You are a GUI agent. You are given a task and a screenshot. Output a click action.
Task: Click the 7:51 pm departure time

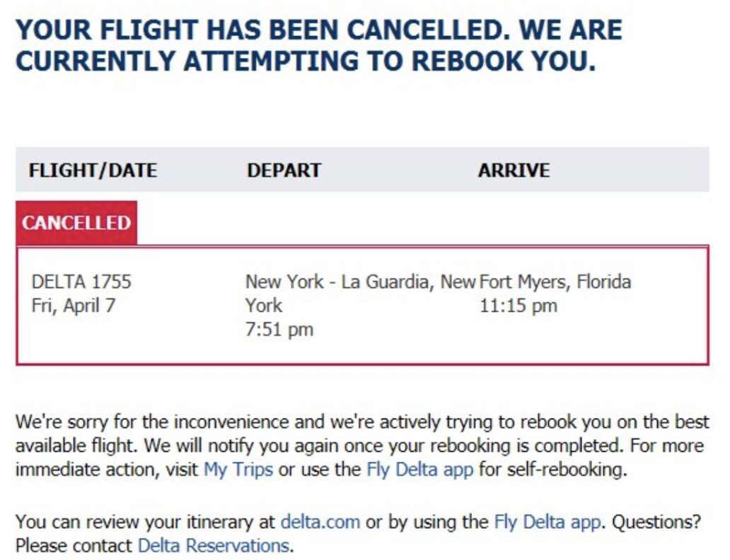(x=279, y=329)
